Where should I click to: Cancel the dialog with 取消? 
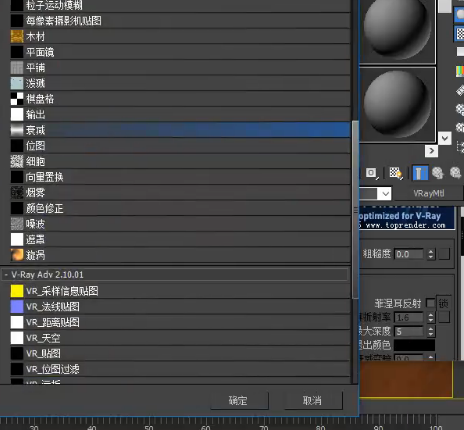(x=313, y=400)
